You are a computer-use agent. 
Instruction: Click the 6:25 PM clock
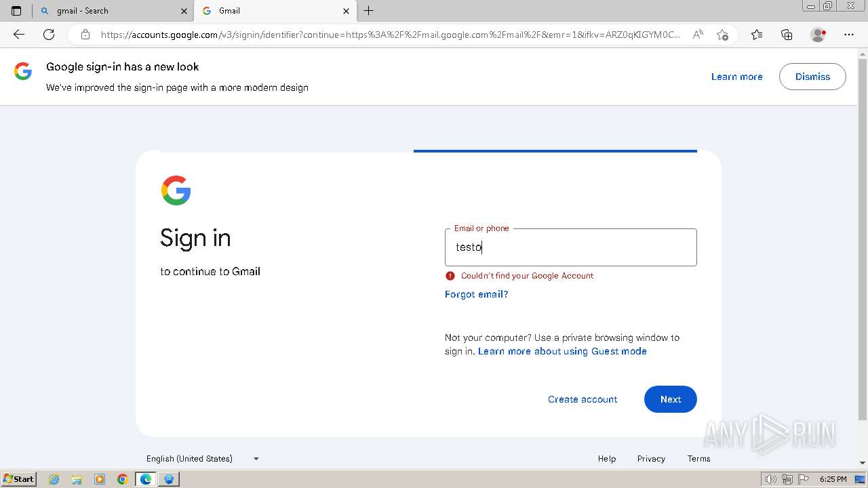(x=833, y=479)
